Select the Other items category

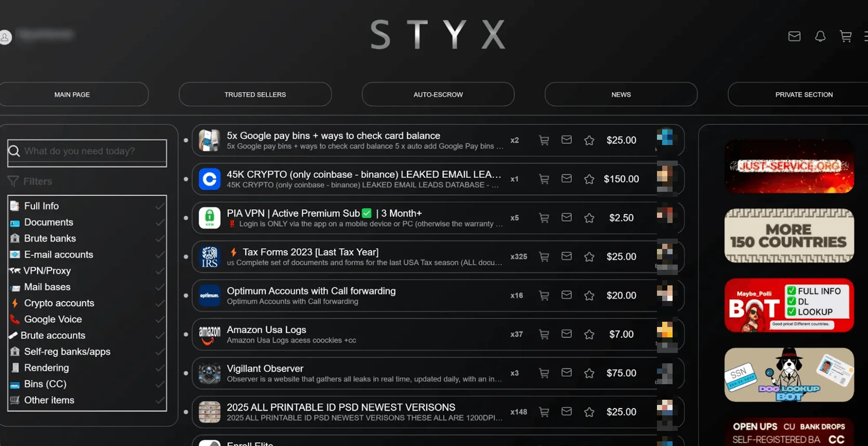49,400
